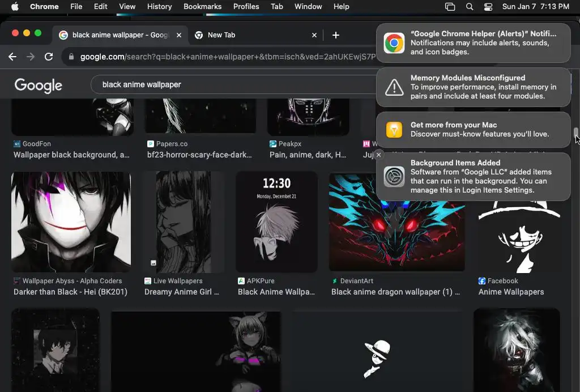Open cat-eared anime girl thumbnail

(x=196, y=351)
